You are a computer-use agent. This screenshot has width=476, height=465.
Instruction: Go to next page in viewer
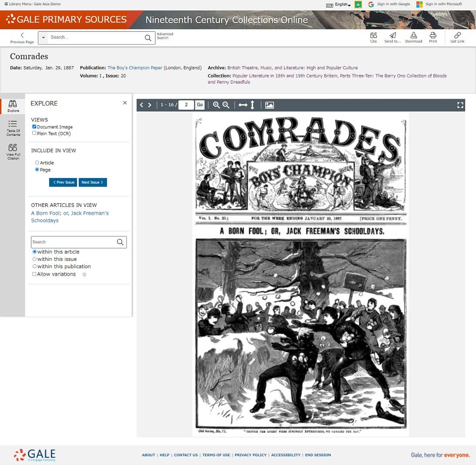[150, 105]
